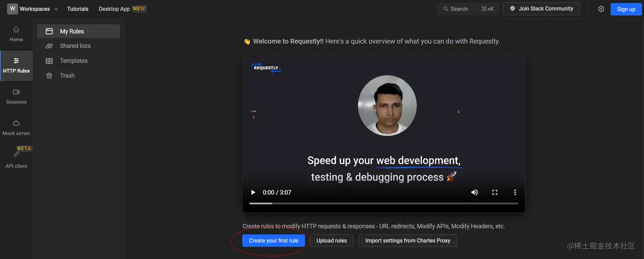
Task: Click Import settings from Charles Proxy
Action: pyautogui.click(x=408, y=241)
